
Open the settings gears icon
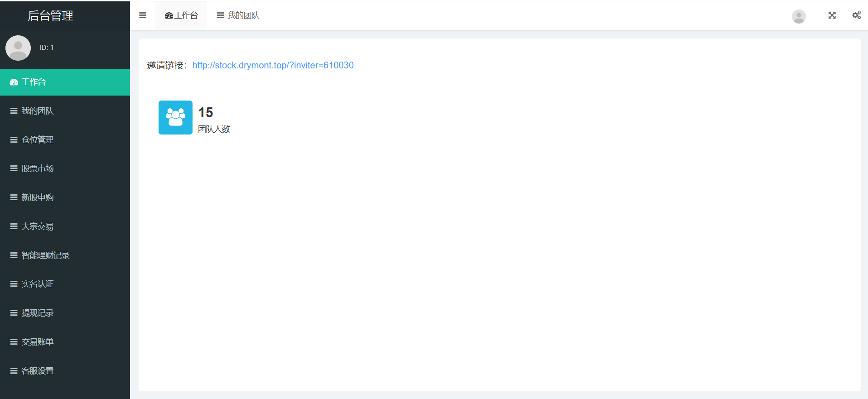(x=856, y=15)
